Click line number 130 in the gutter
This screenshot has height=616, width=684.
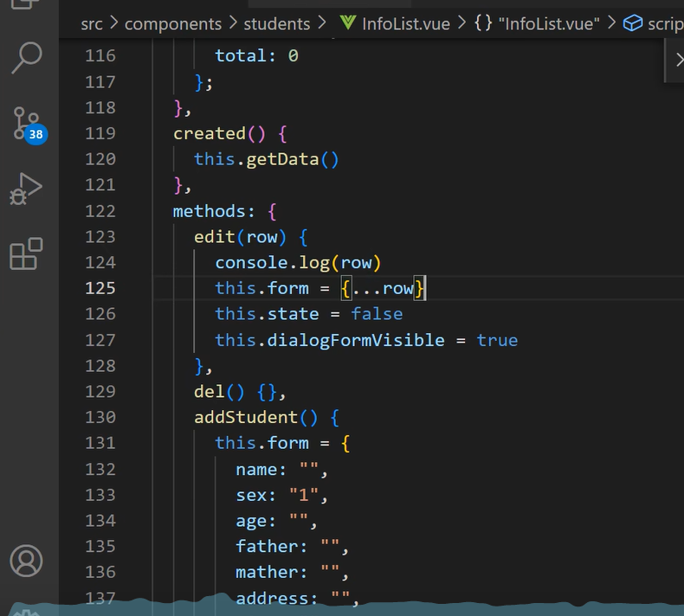[100, 417]
